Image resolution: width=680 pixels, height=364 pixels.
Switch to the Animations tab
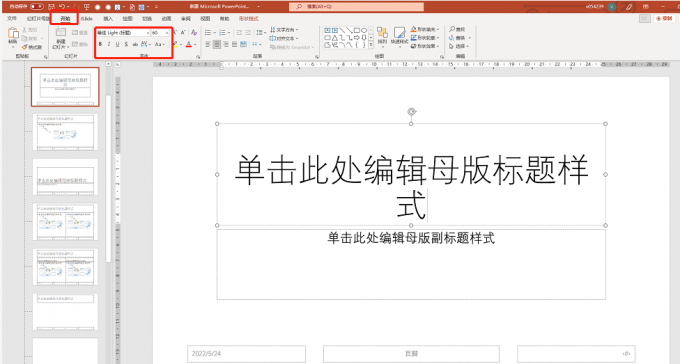166,19
